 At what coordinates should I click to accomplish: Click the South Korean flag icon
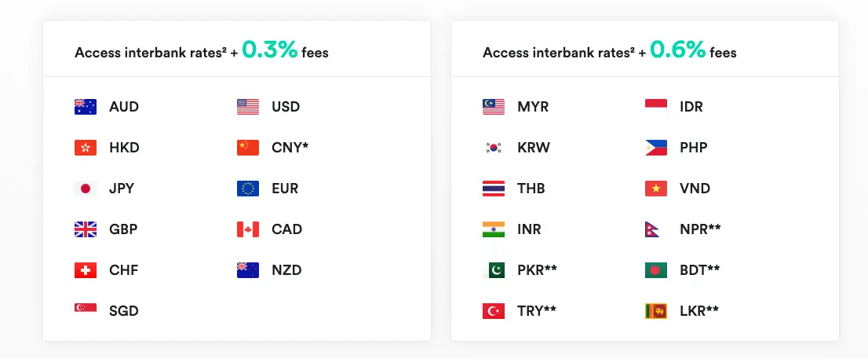(x=493, y=148)
